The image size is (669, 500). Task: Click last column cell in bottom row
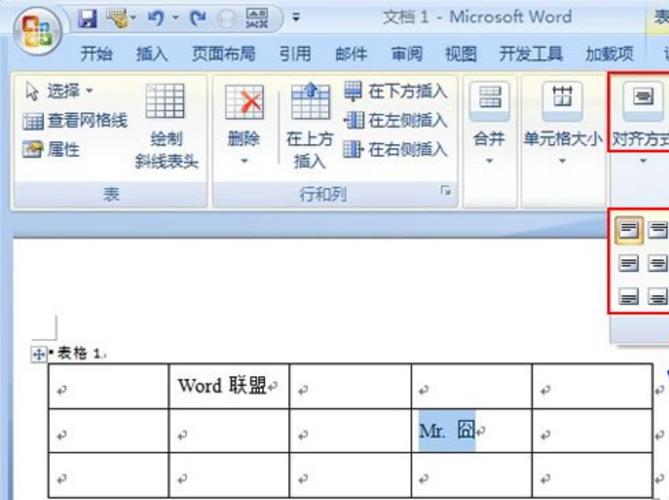tap(592, 475)
